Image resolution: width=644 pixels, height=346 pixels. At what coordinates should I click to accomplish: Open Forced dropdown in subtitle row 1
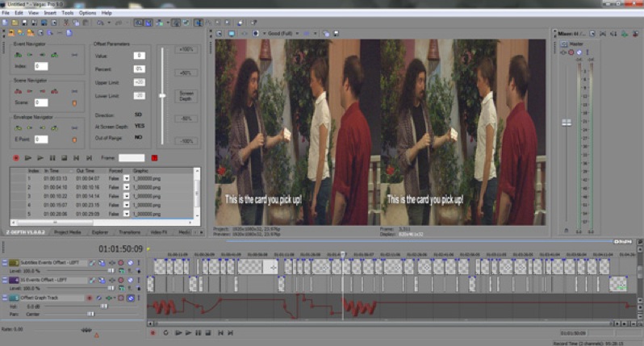click(x=127, y=178)
